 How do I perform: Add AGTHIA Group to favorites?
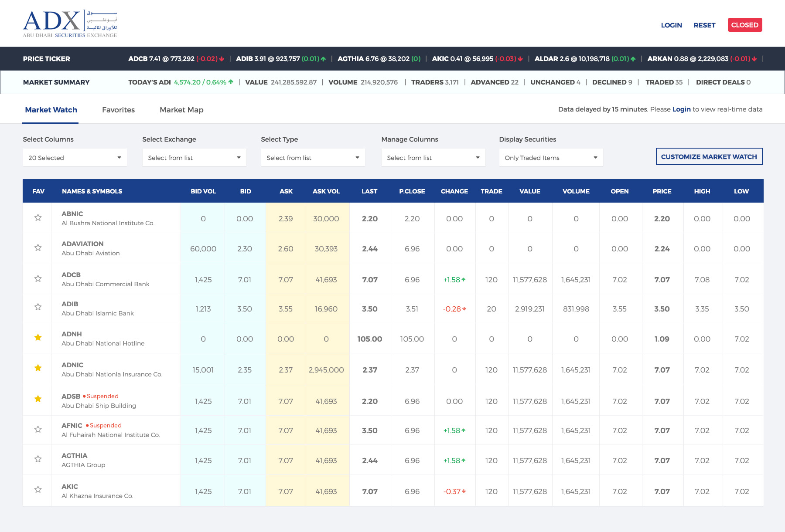click(38, 459)
